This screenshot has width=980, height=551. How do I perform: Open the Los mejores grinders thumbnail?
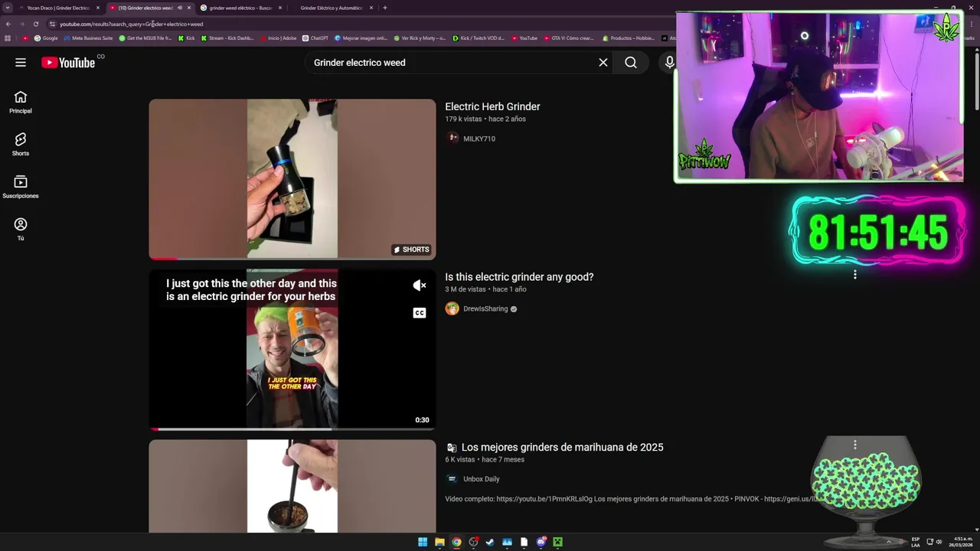point(292,486)
